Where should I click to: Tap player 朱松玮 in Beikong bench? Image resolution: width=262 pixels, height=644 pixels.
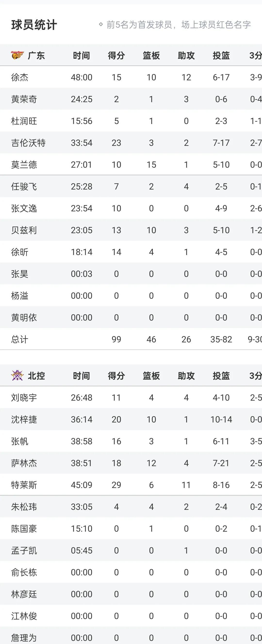[x=24, y=507]
